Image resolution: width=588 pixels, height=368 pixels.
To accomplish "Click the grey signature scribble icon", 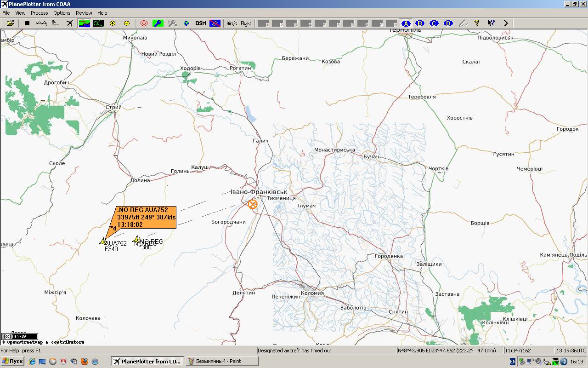I will (463, 23).
